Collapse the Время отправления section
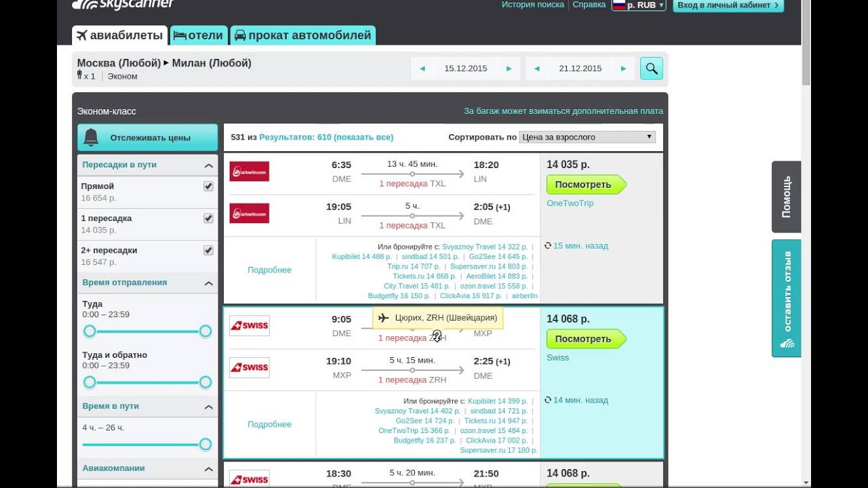The image size is (868, 488). (209, 283)
